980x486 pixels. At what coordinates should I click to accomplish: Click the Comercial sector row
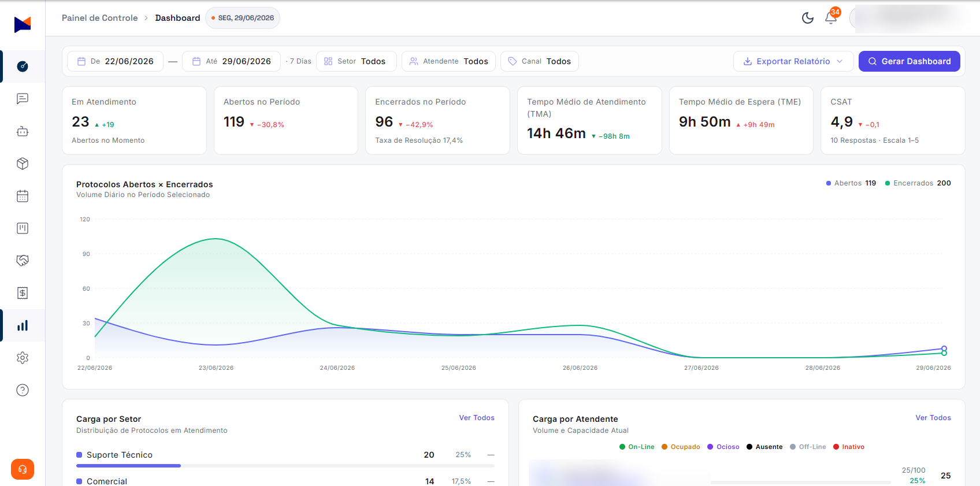(285, 481)
